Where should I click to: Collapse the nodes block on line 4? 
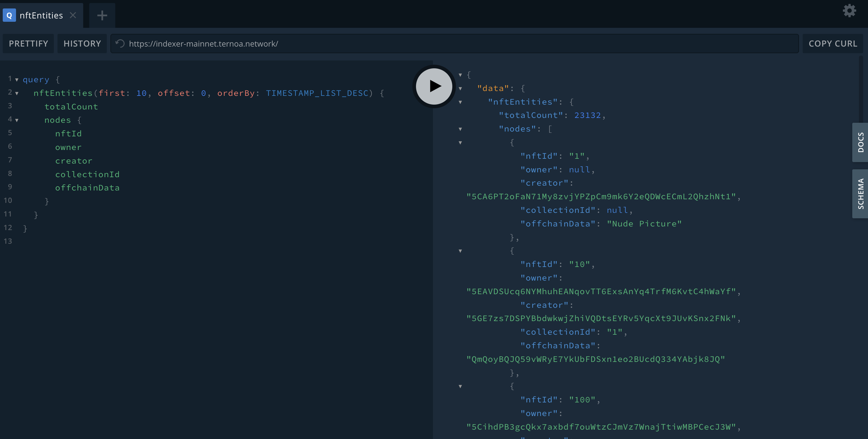[17, 120]
